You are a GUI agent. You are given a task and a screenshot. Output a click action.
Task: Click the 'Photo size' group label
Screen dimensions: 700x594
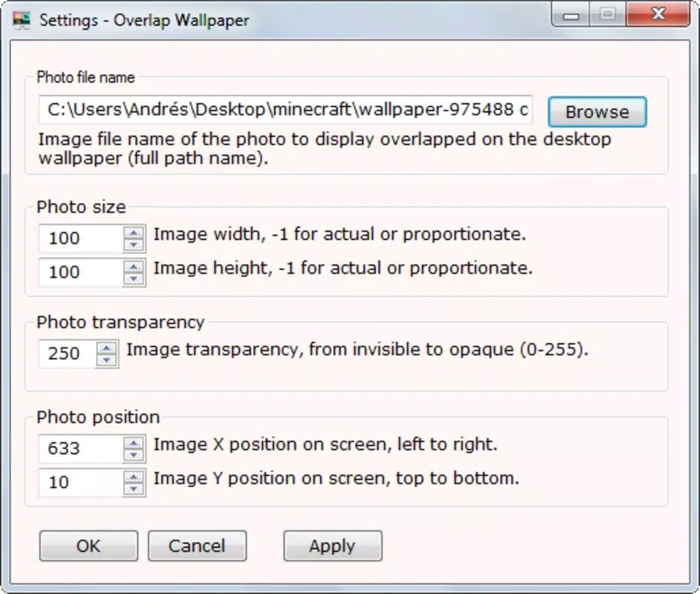(x=81, y=207)
